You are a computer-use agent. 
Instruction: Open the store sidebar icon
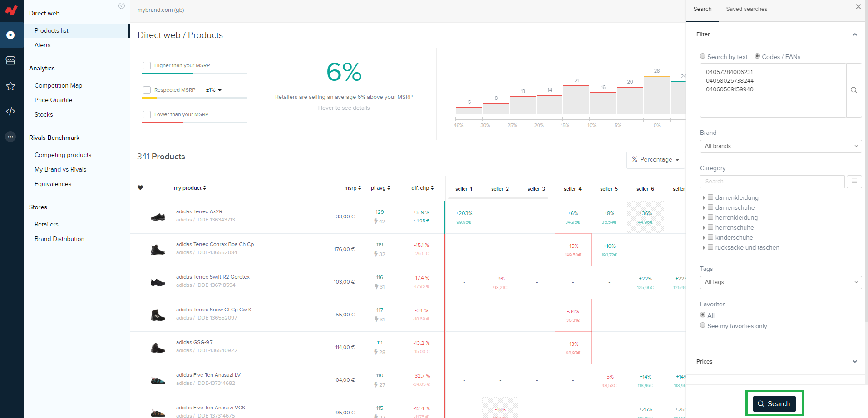pyautogui.click(x=10, y=60)
